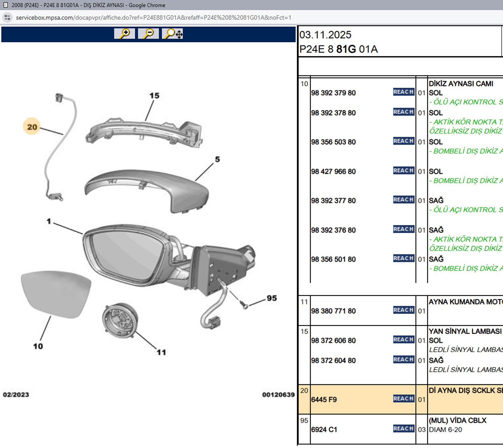Image resolution: width=503 pixels, height=448 pixels.
Task: Click the zoom out magnifier icon
Action: 148,34
